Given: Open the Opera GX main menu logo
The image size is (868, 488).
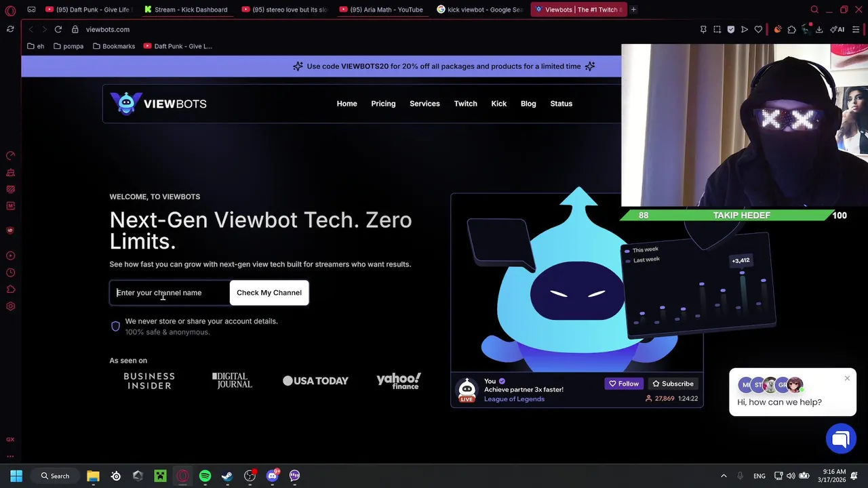Looking at the screenshot, I should pyautogui.click(x=10, y=10).
